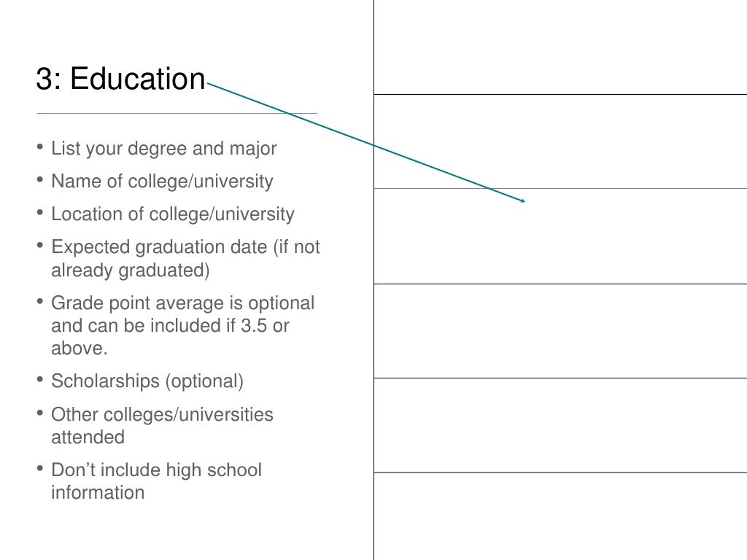
Task: Click the word "information" in the last bullet
Action: (x=98, y=492)
